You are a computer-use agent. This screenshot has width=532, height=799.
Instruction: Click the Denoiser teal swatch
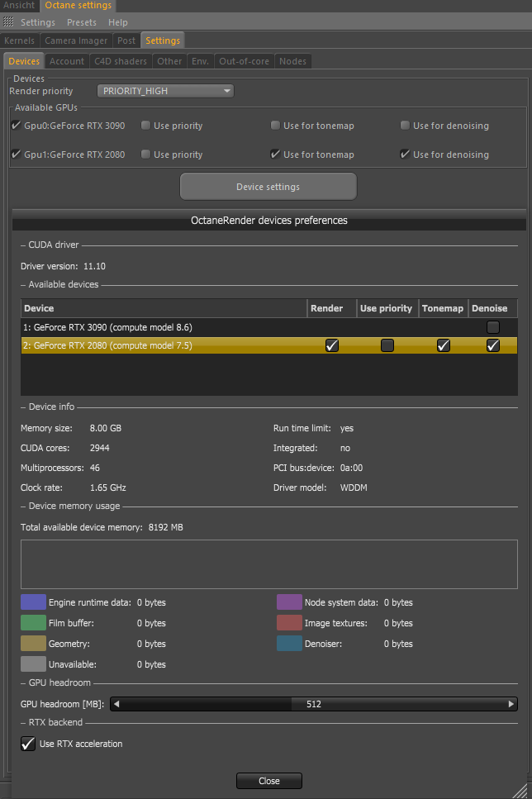coord(289,643)
